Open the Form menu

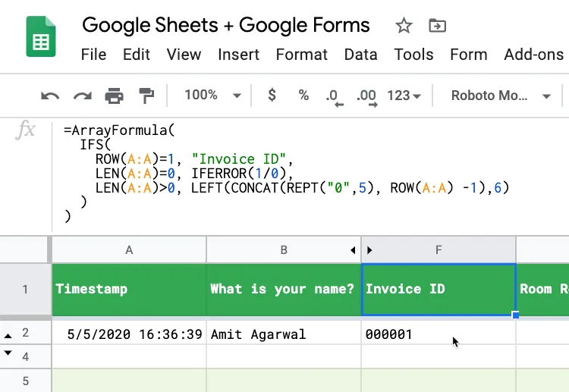(469, 55)
